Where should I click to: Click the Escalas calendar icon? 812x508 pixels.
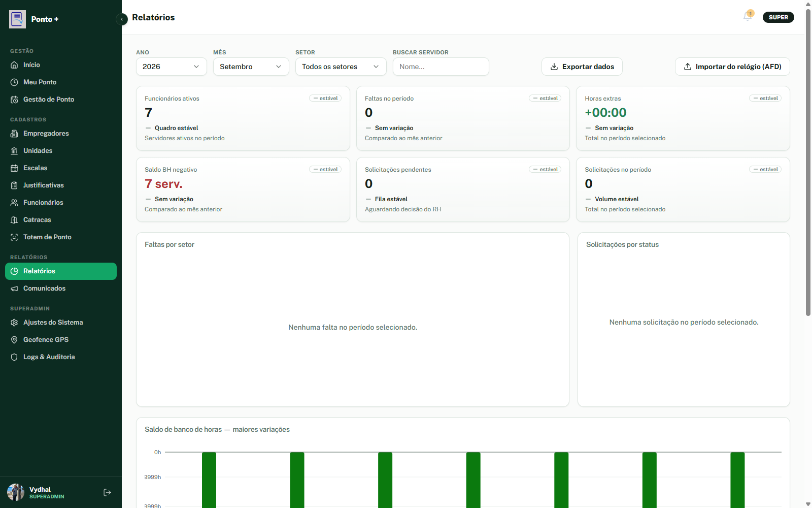[14, 168]
